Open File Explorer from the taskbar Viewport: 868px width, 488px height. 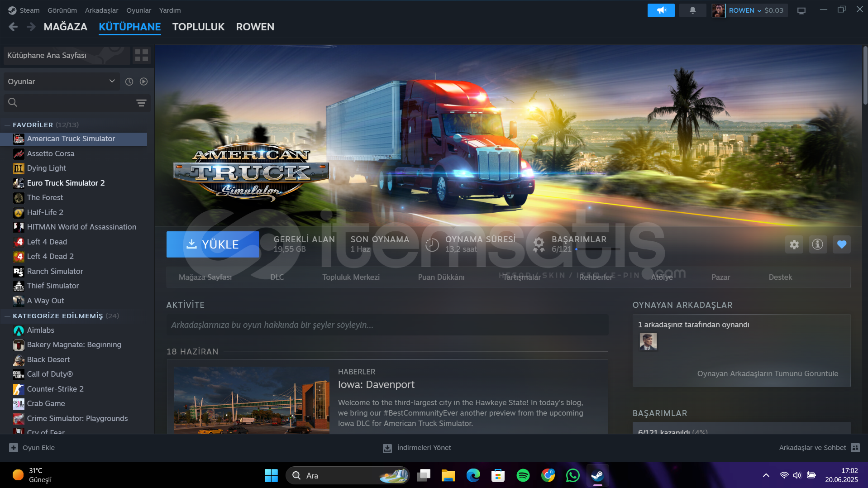tap(448, 475)
